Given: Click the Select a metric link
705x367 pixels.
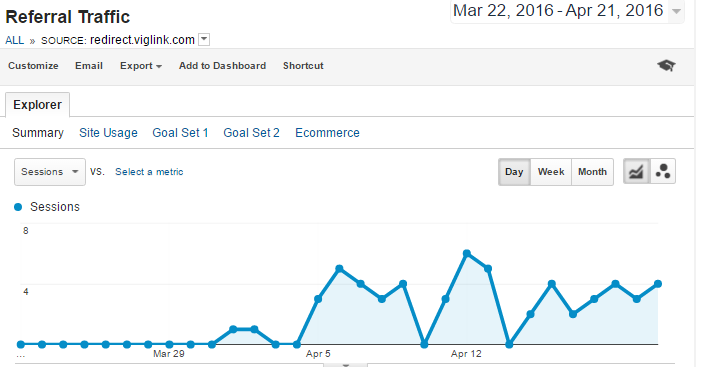Looking at the screenshot, I should (x=149, y=172).
